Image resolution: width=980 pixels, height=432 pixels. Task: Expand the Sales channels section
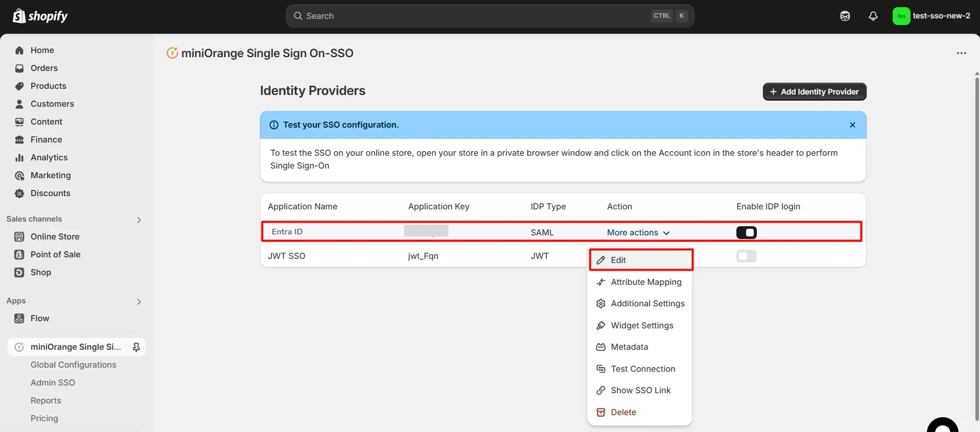139,220
